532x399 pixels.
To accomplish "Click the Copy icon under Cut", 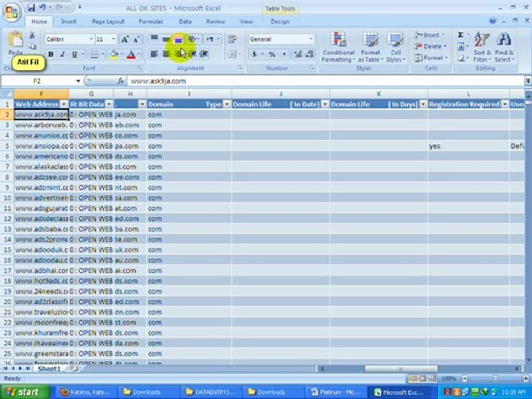I will (32, 46).
